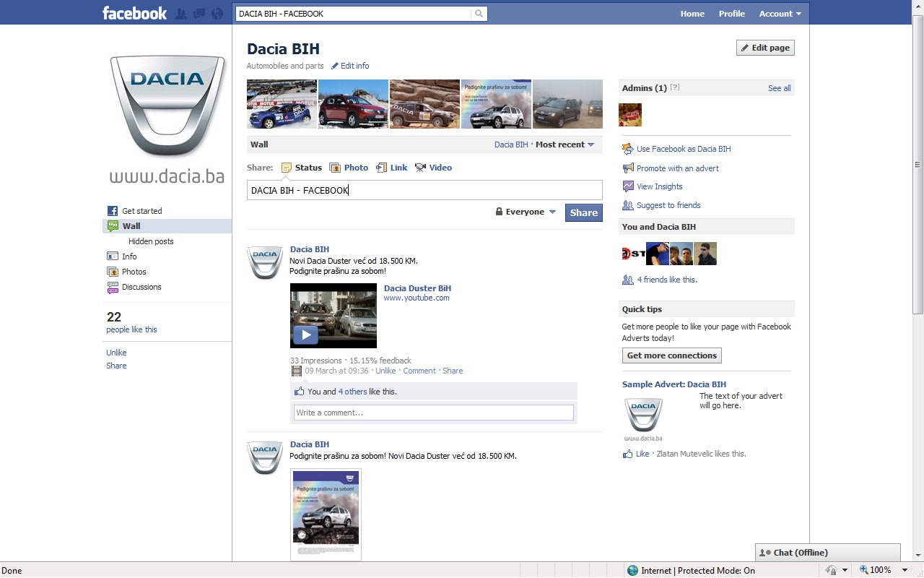The image size is (924, 578).
Task: Go to Home in top navigation
Action: tap(692, 14)
